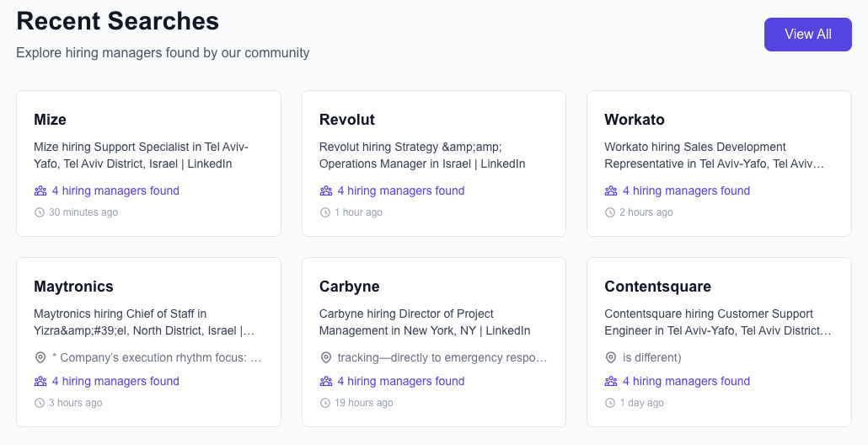
Task: Click the clock icon beside 1 hour ago
Action: (x=325, y=212)
